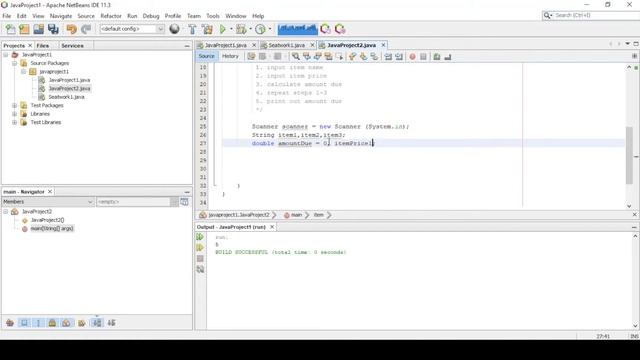Expand the Test Packages node
Viewport: 640px width, 360px height.
tap(15, 105)
